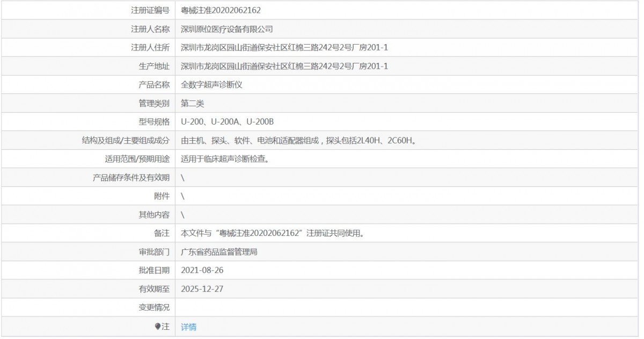Click the 产品名称 label
This screenshot has height=339, width=644.
[154, 85]
